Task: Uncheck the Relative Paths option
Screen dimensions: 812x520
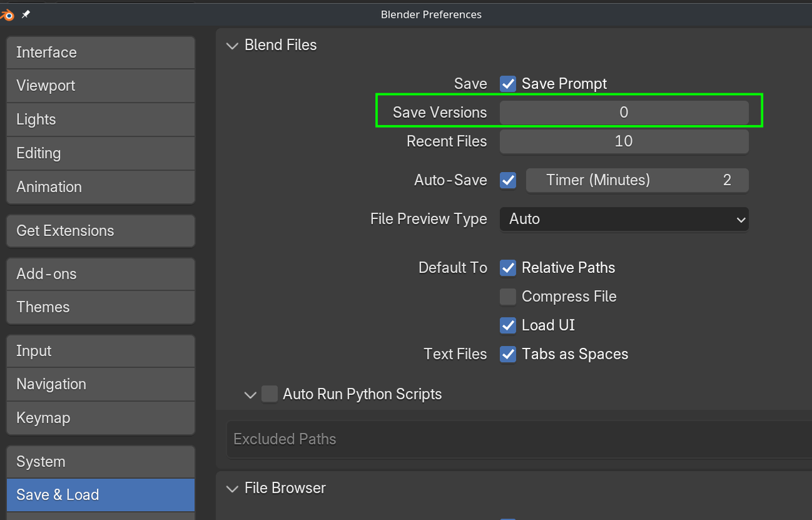Action: click(508, 268)
